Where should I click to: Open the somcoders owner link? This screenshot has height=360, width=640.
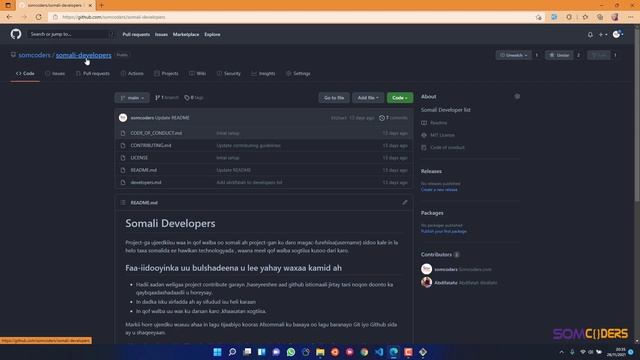34,55
